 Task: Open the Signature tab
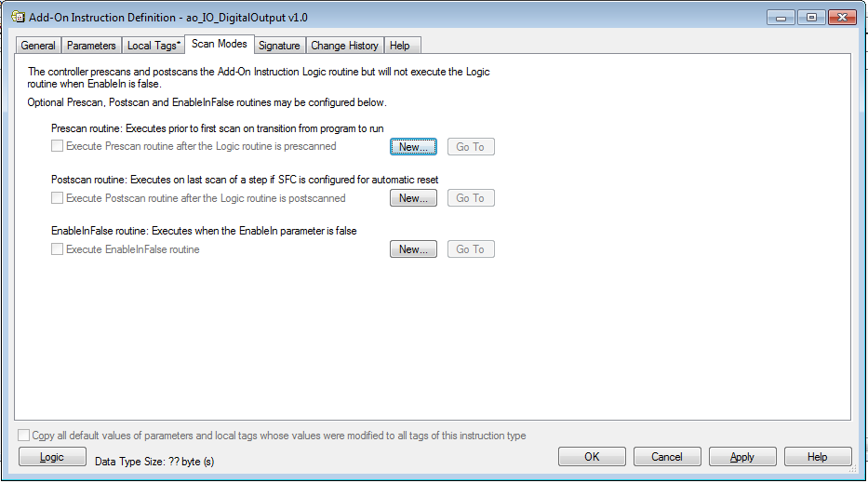click(x=279, y=46)
